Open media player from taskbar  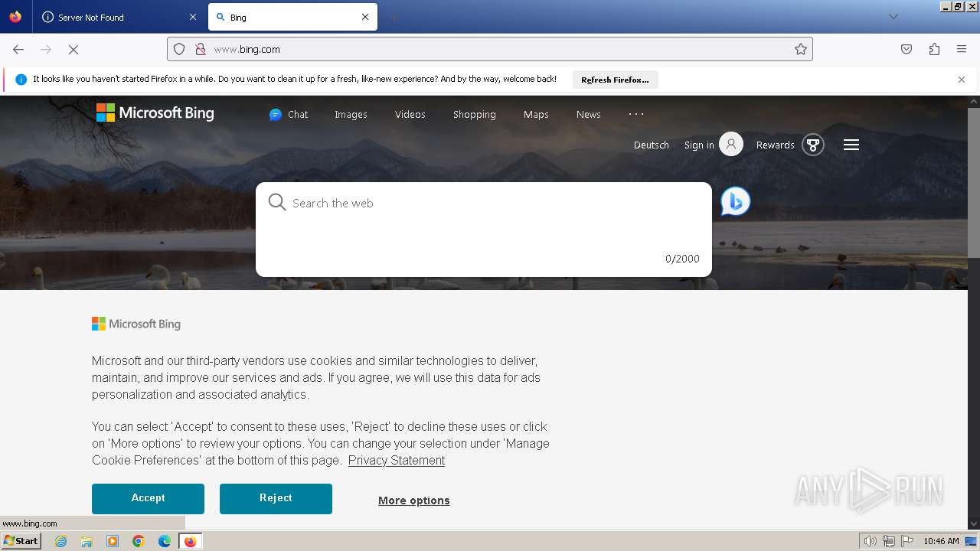(113, 541)
